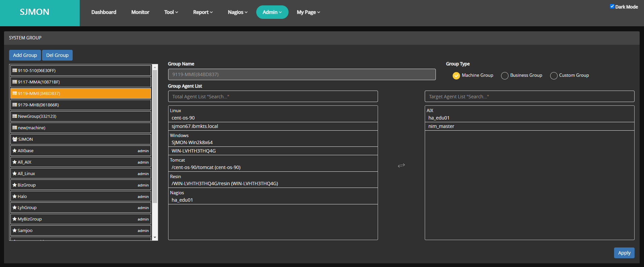Click the star icon beside Halo group

coord(14,196)
